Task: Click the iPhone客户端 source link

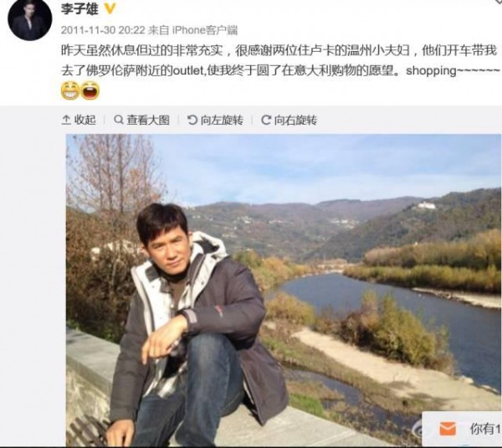Action: 205,30
